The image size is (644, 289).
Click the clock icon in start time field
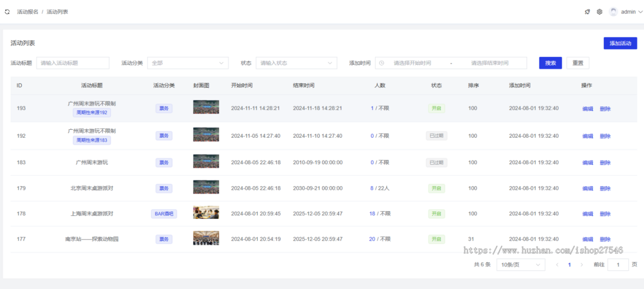(x=382, y=63)
